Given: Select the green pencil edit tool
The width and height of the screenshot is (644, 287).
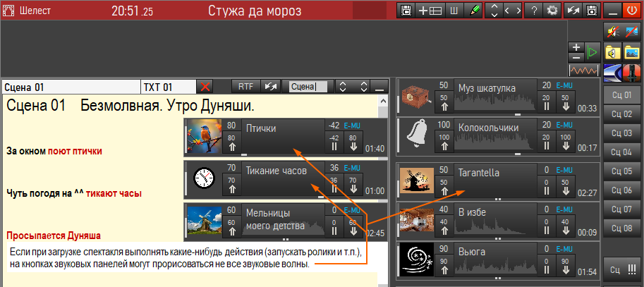Looking at the screenshot, I should [x=473, y=11].
